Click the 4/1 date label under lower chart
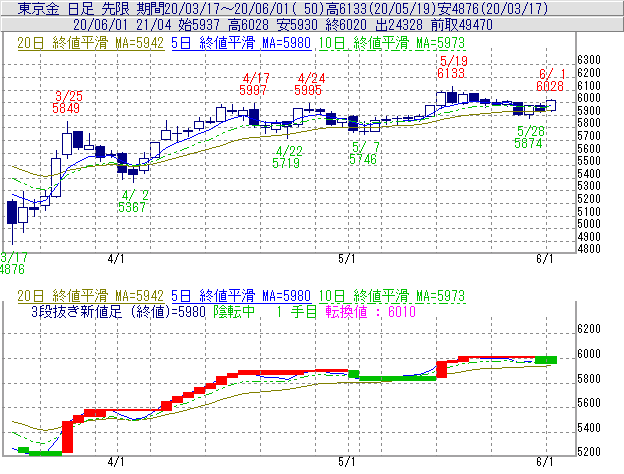The width and height of the screenshot is (624, 474). click(x=116, y=462)
